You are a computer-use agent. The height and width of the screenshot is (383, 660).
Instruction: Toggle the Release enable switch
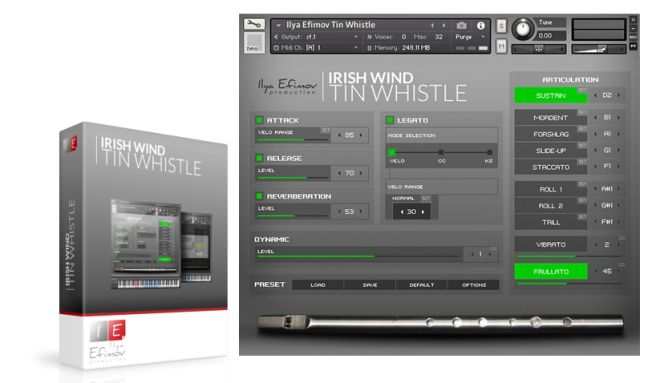pyautogui.click(x=259, y=158)
